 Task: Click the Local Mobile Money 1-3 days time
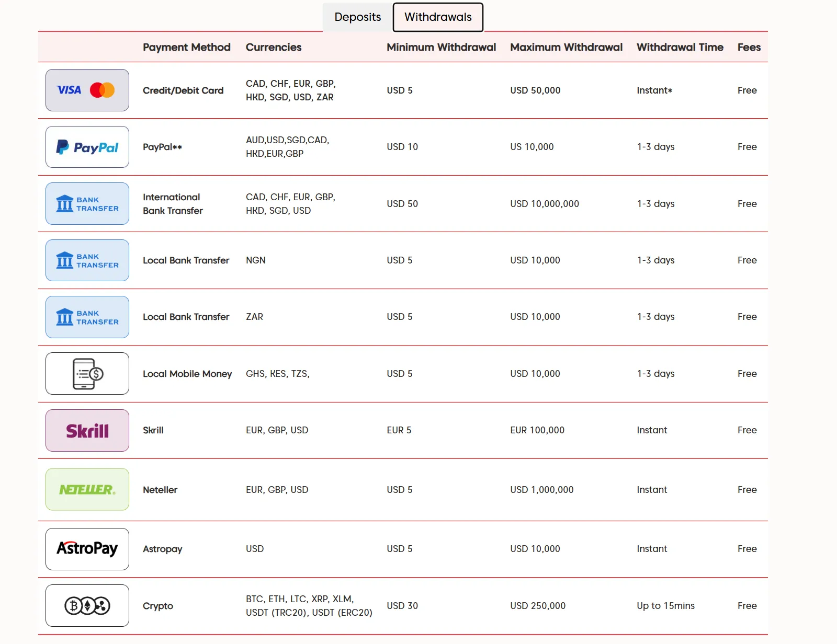[655, 374]
